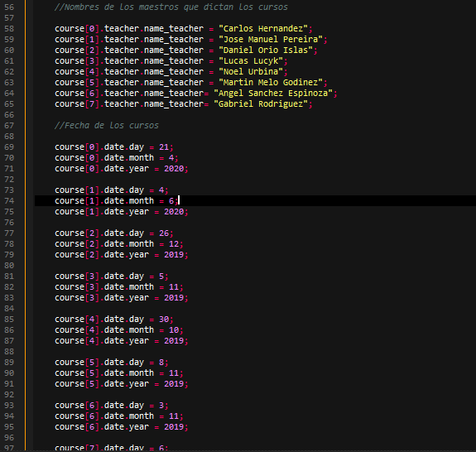Screen dimensions: 476x452
Task: Click the word teacher on the course[7] line
Action: pyautogui.click(x=122, y=104)
